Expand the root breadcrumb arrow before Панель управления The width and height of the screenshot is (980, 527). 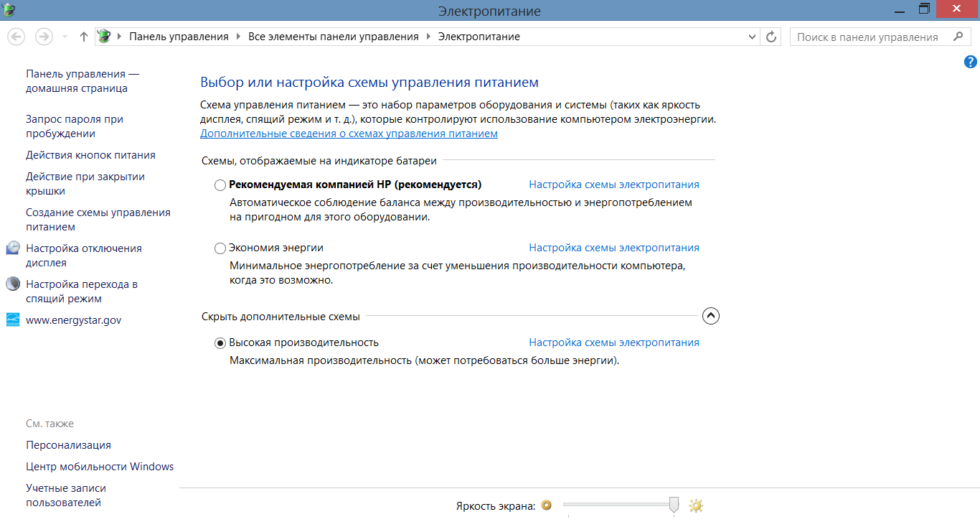point(119,37)
